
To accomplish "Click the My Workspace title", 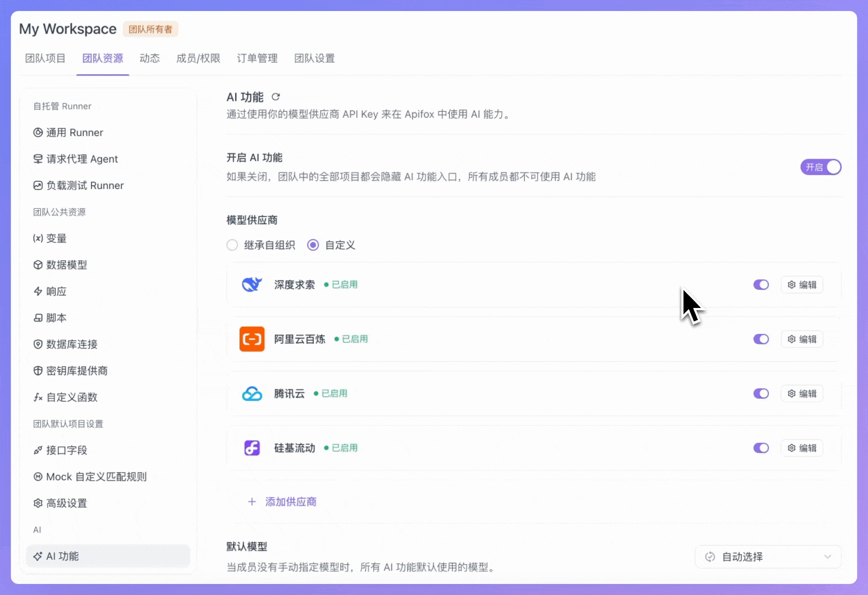I will (x=68, y=29).
